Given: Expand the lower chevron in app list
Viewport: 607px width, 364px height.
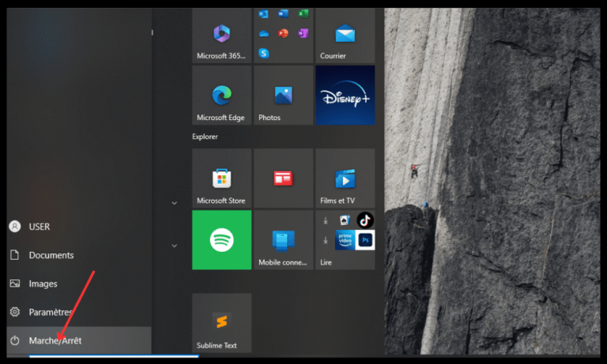Looking at the screenshot, I should coord(174,246).
